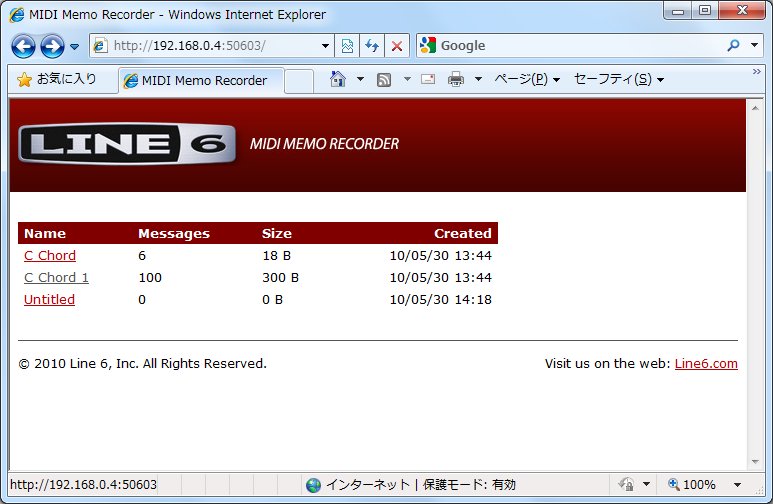Expand the Home button dropdown arrow
The height and width of the screenshot is (504, 773).
coord(360,79)
